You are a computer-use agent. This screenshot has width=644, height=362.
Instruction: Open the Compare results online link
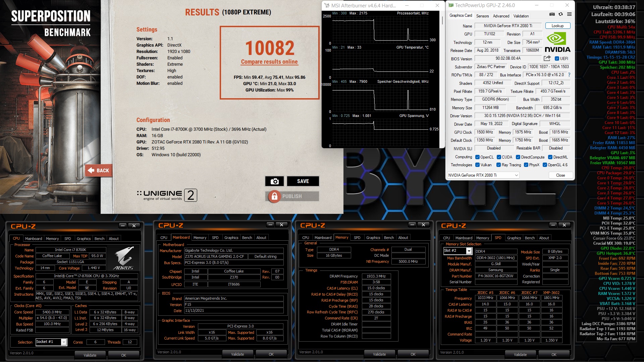coord(269,62)
